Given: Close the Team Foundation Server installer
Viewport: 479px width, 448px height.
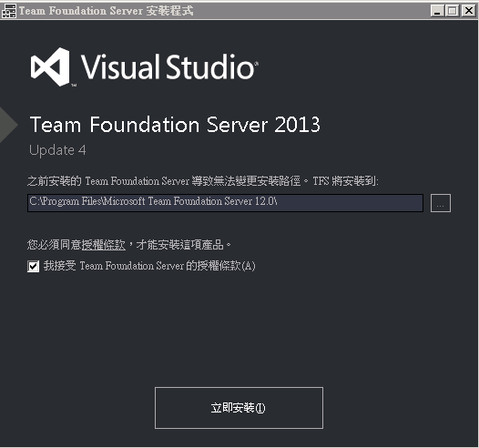Looking at the screenshot, I should tap(468, 11).
